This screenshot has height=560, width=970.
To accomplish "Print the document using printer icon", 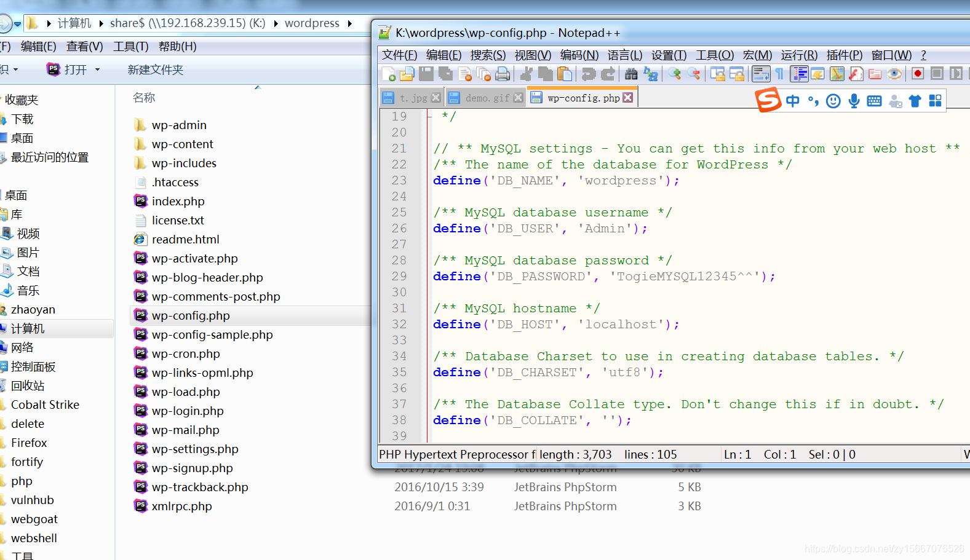I will pyautogui.click(x=503, y=74).
